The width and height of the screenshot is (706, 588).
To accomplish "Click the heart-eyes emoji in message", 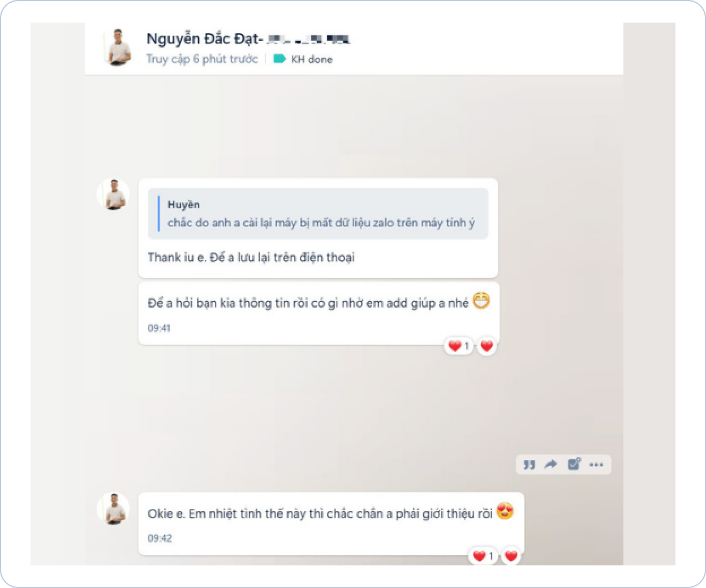I will 505,512.
